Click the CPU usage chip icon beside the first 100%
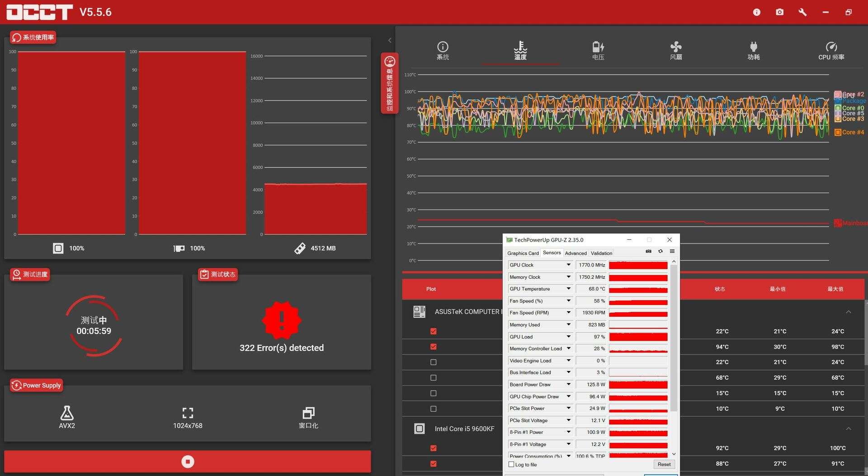 [58, 248]
